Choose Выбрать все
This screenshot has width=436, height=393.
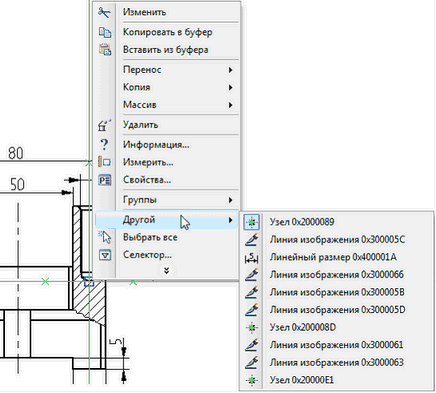tap(166, 237)
